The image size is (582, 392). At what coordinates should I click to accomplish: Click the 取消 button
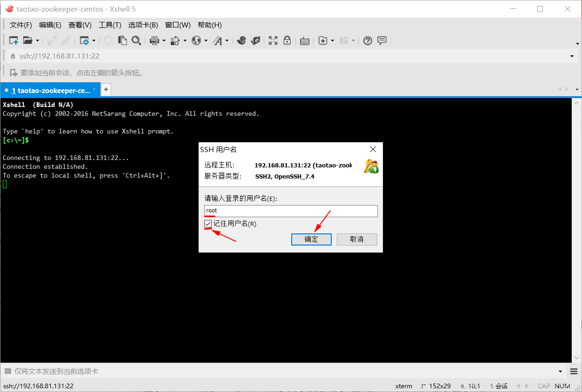[357, 239]
